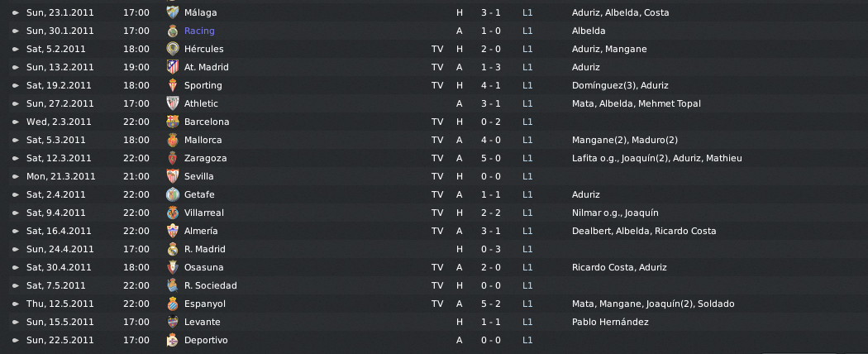Click the At. Madrid crest icon
The width and height of the screenshot is (868, 354).
coord(173,67)
